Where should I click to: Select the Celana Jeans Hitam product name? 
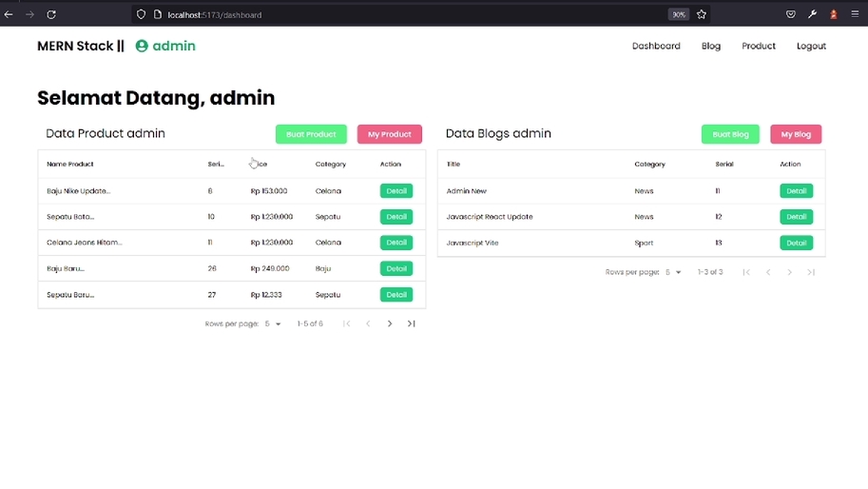(x=85, y=243)
